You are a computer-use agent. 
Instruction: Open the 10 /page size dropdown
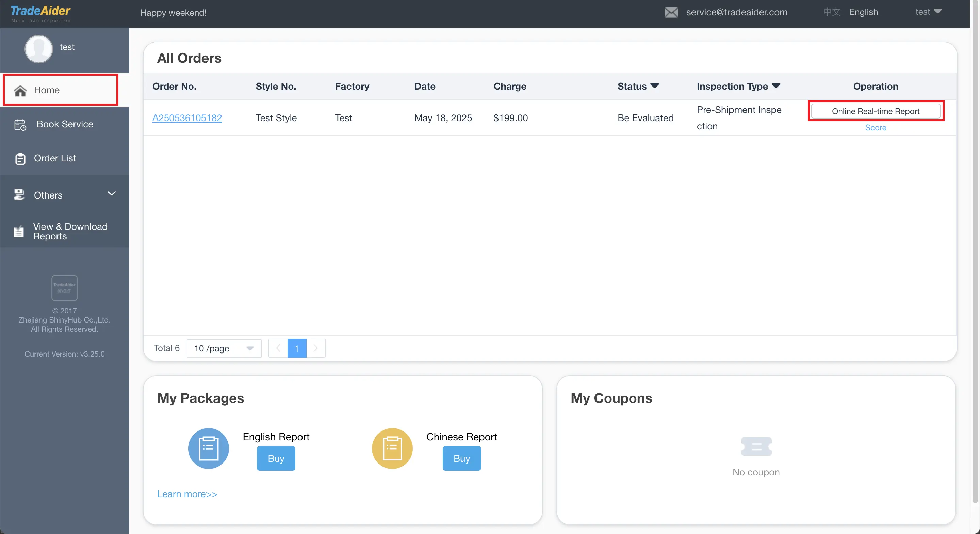[224, 348]
